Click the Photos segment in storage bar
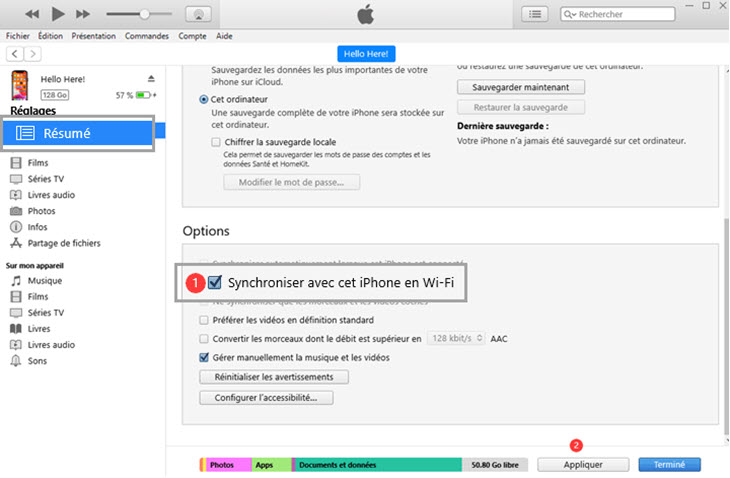This screenshot has width=730, height=478. pos(227,465)
